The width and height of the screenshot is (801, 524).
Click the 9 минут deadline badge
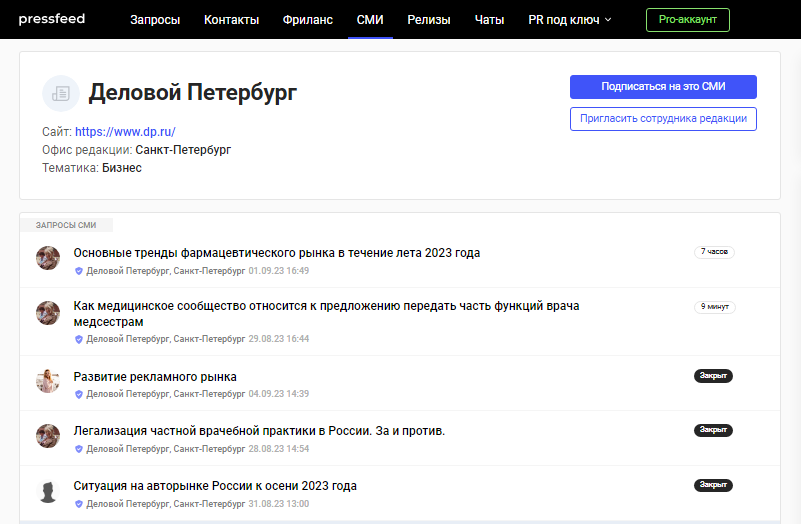[x=715, y=307]
